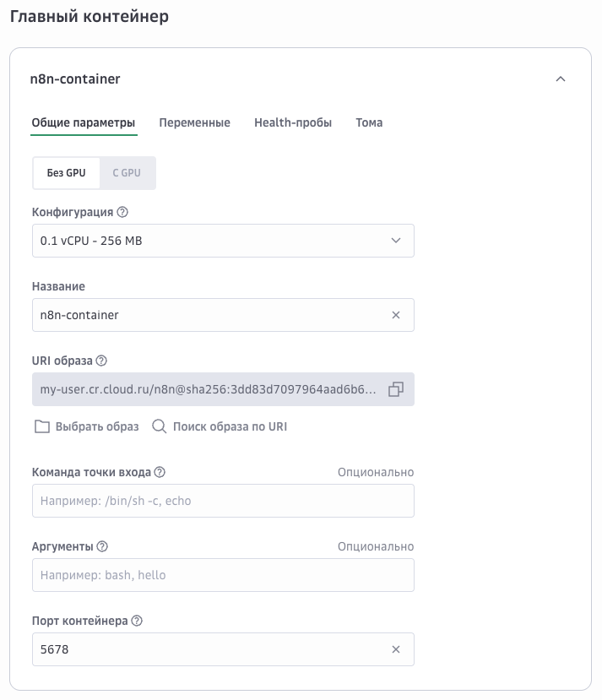This screenshot has height=700, width=602.
Task: Click the Выбрать образ button
Action: pyautogui.click(x=86, y=426)
